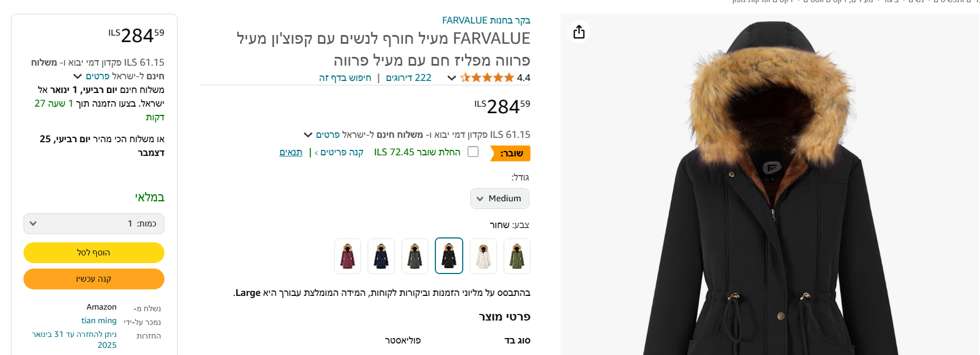Visit the FARVALUE store link
Image resolution: width=980 pixels, height=355 pixels.
[x=486, y=20]
